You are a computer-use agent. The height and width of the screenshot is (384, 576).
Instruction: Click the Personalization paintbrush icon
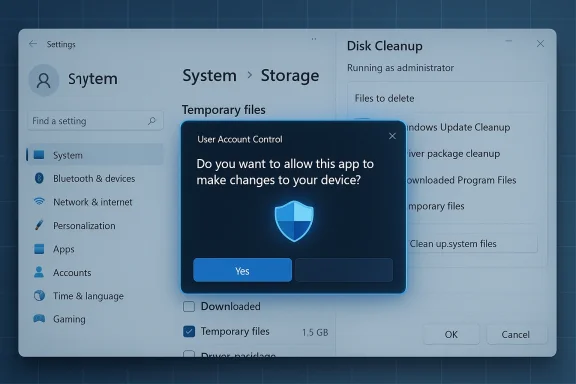pos(39,225)
